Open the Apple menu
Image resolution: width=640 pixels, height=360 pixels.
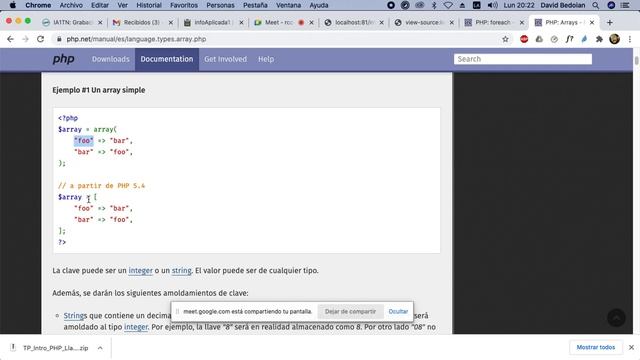click(13, 5)
